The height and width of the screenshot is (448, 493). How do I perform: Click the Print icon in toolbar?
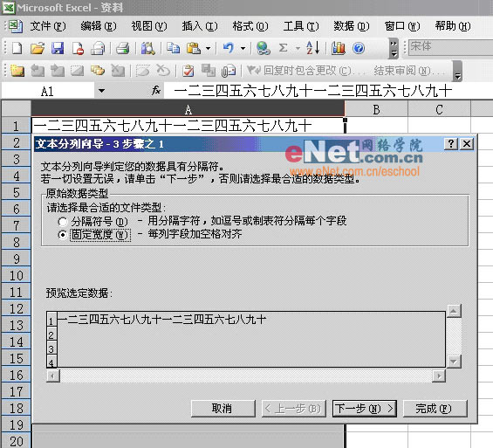point(122,48)
